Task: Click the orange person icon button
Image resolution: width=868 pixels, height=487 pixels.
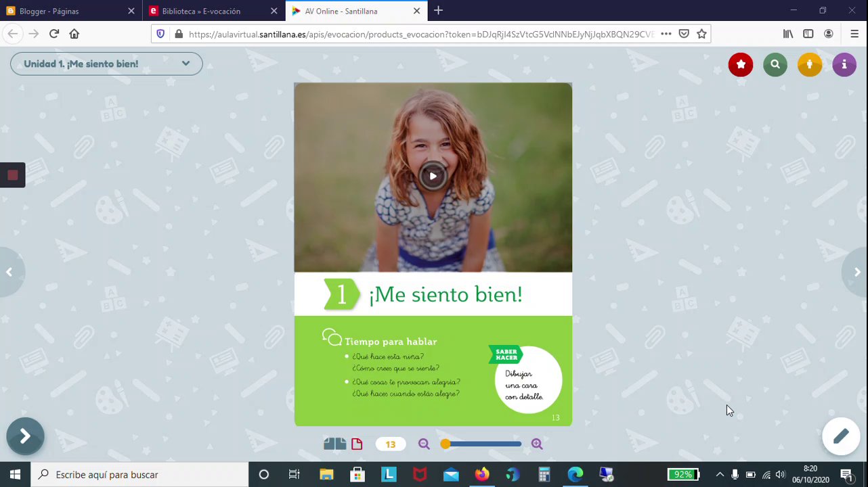Action: pos(810,64)
